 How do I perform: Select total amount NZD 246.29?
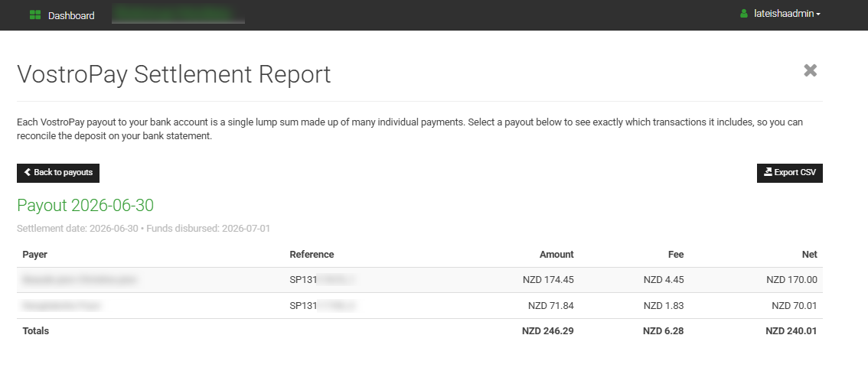point(547,331)
